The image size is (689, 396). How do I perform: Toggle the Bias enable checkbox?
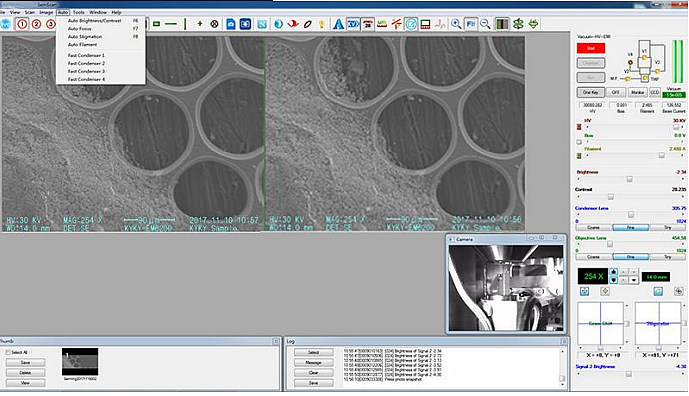(579, 142)
